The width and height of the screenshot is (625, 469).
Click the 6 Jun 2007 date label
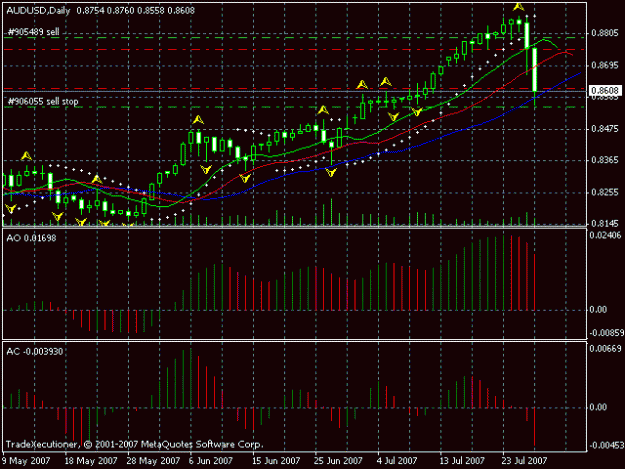click(x=210, y=461)
